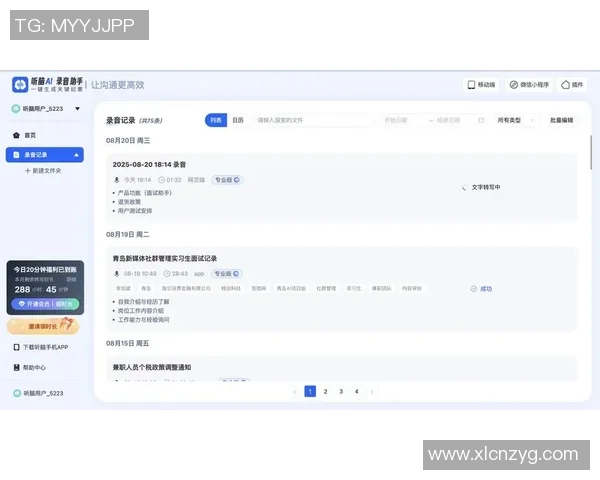Open 兼职人员个税政策调整通知 recording
The width and height of the screenshot is (600, 480).
point(152,367)
